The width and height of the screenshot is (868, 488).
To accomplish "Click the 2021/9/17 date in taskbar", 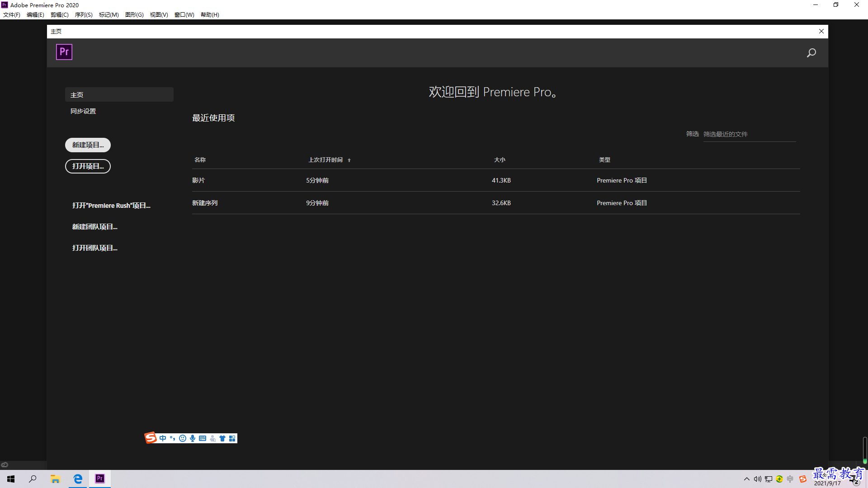I will pos(827,483).
